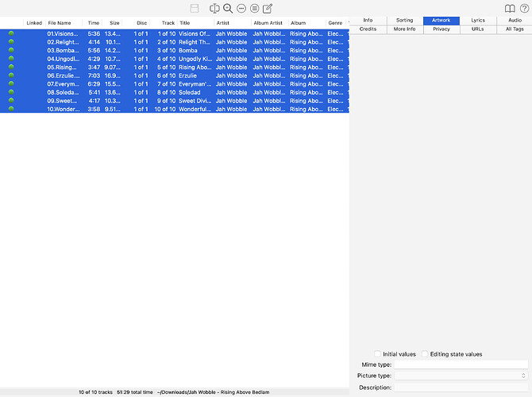Select the 'Soledad' title cell

pos(189,92)
